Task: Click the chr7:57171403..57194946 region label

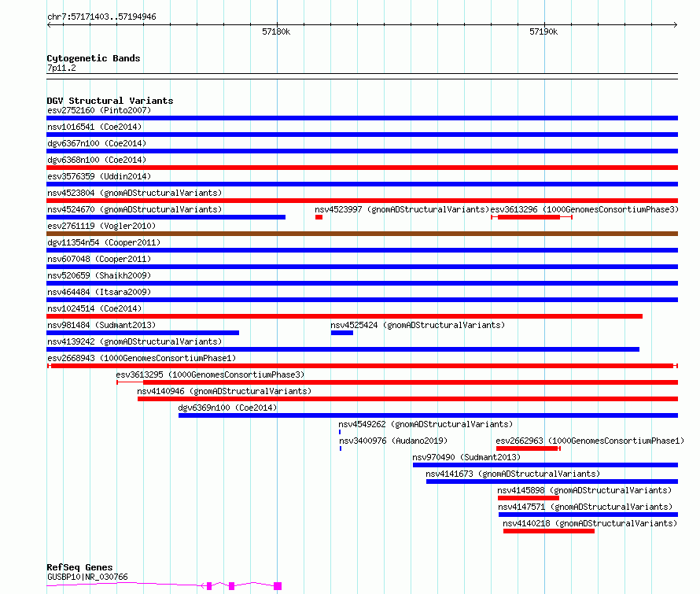Action: 101,17
